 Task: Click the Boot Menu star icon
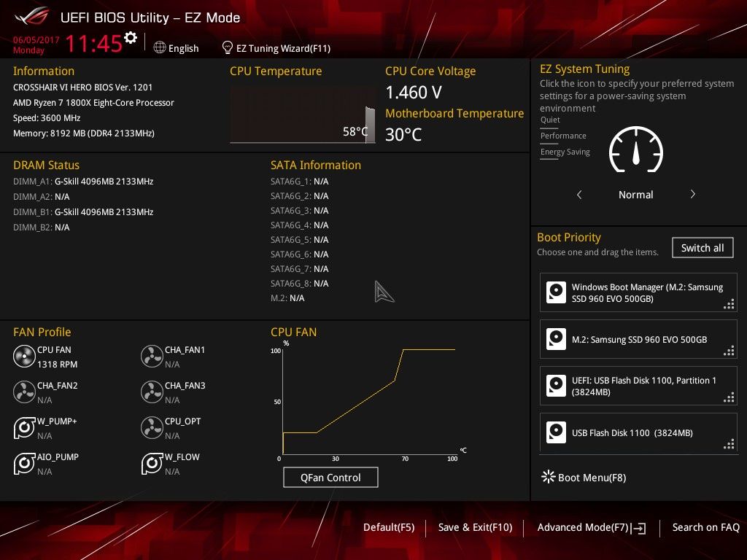coord(549,477)
